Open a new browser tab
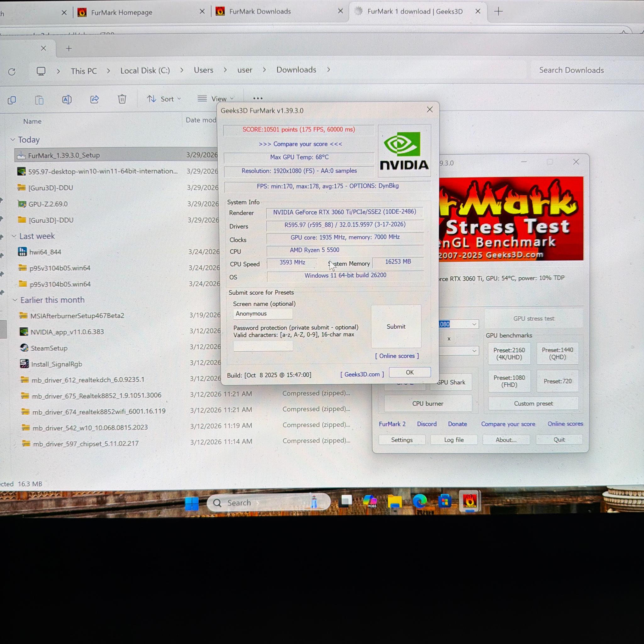This screenshot has height=644, width=644. pos(498,12)
